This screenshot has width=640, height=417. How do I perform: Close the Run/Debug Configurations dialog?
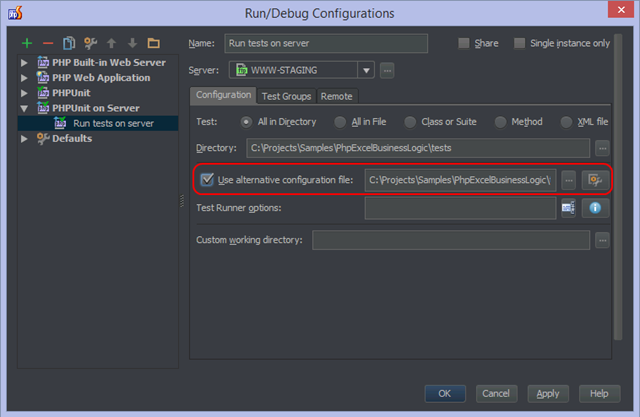pyautogui.click(x=621, y=9)
